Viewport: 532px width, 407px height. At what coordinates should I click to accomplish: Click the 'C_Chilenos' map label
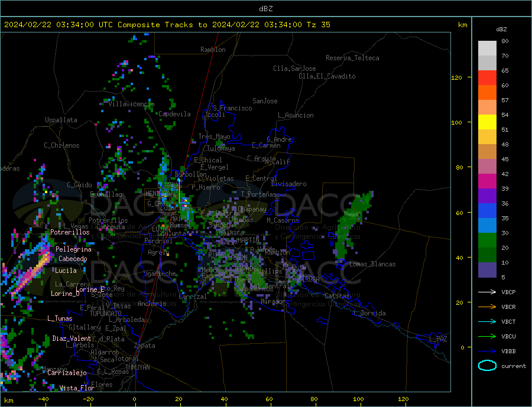[x=61, y=145]
